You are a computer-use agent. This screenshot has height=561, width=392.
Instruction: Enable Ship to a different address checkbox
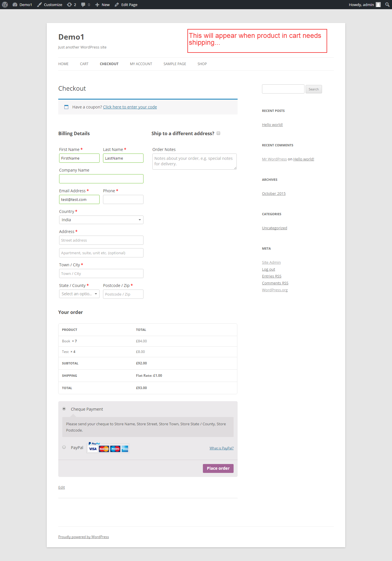point(218,133)
